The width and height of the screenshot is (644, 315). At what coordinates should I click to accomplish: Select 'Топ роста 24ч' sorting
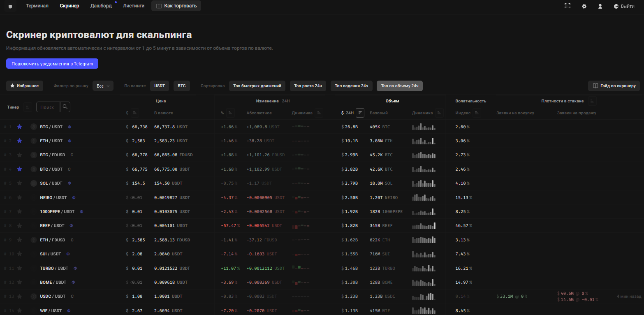point(308,86)
